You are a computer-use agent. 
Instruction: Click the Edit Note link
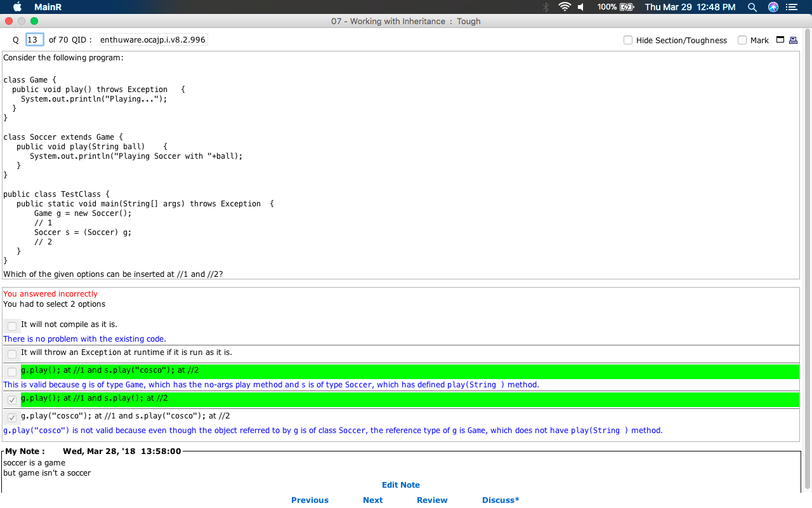(401, 485)
